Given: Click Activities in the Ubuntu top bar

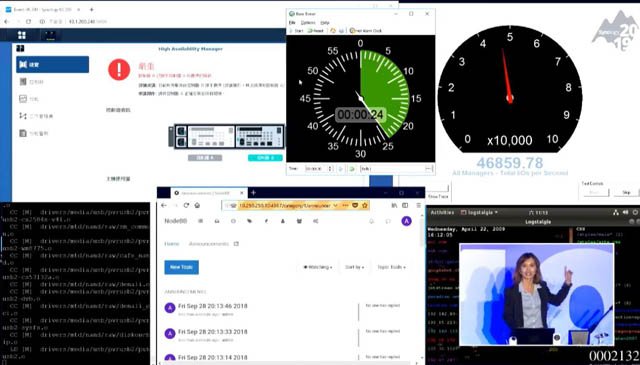Looking at the screenshot, I should [x=442, y=212].
